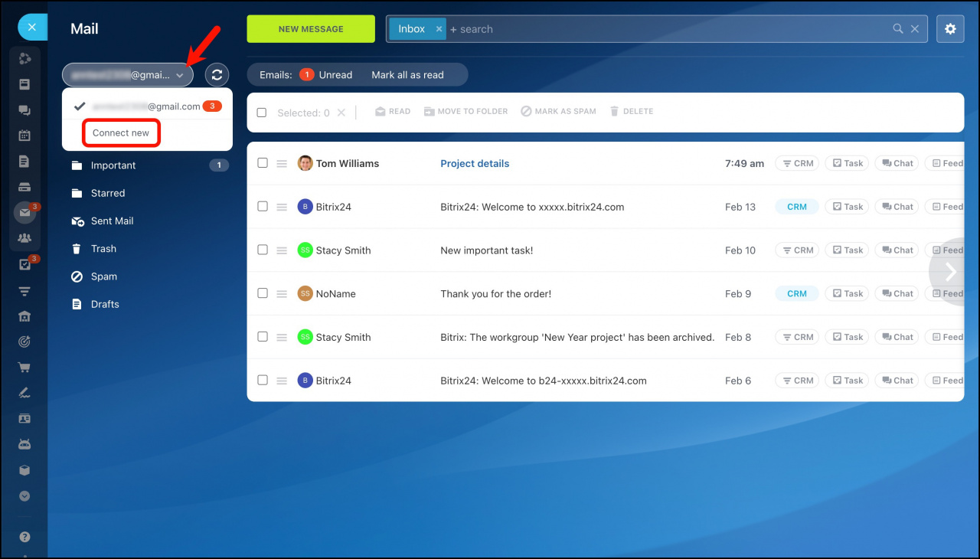The height and width of the screenshot is (559, 980).
Task: Open the Thank you for the order! email
Action: (495, 294)
